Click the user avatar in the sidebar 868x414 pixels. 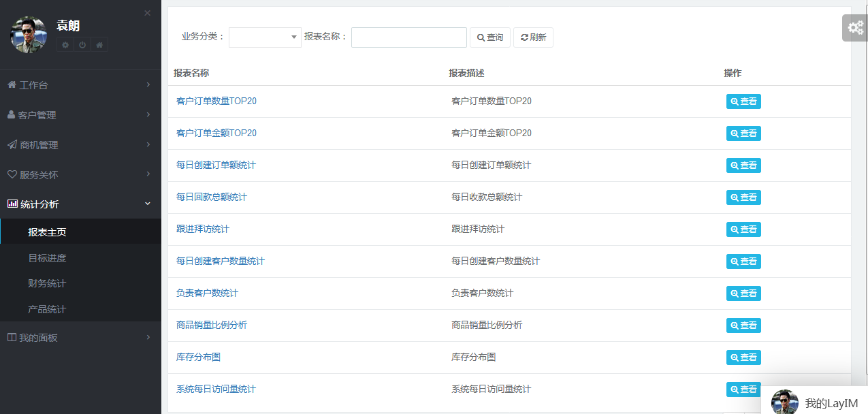click(x=29, y=35)
